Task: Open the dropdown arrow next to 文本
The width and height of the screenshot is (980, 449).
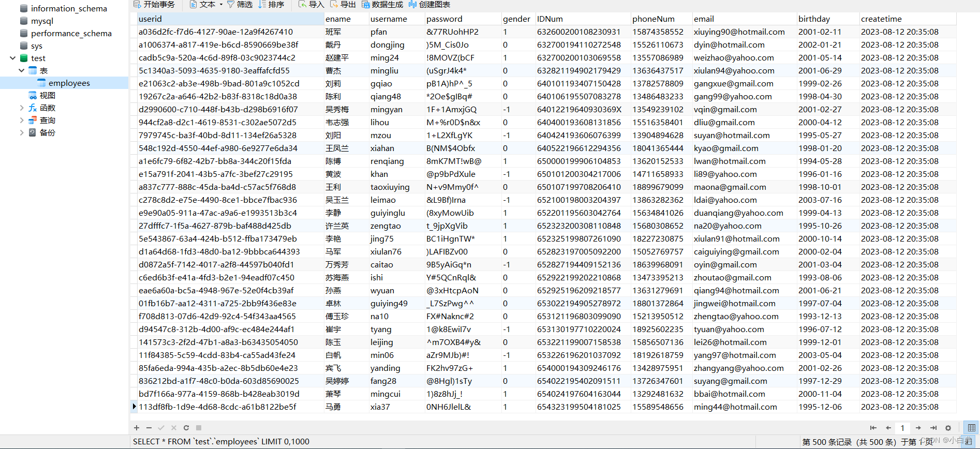Action: point(221,5)
